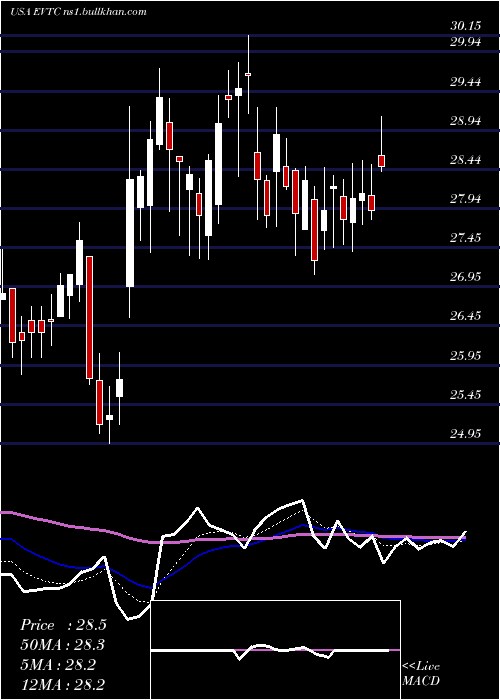
Task: Click the 12MA : 28.2 readout
Action: pos(63,685)
